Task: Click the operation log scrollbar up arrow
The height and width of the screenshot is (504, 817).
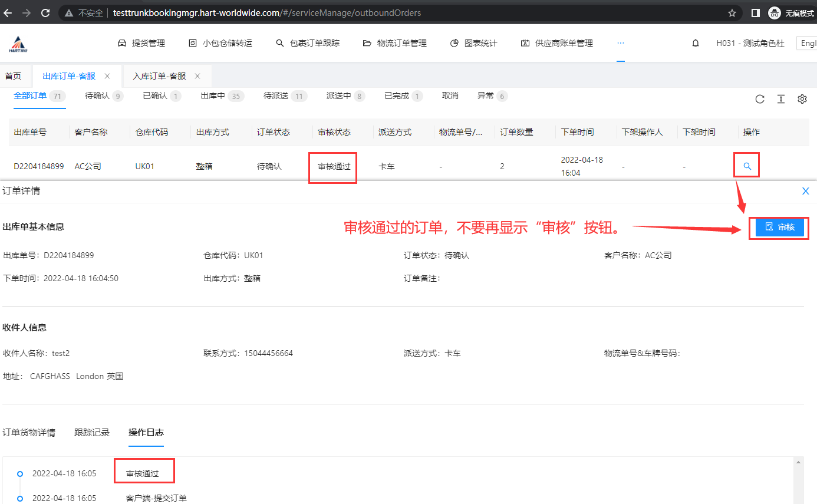Action: [798, 463]
